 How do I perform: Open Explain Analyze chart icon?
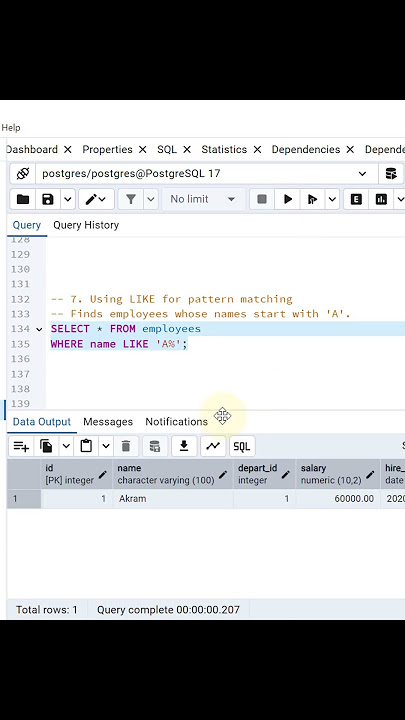tap(381, 199)
